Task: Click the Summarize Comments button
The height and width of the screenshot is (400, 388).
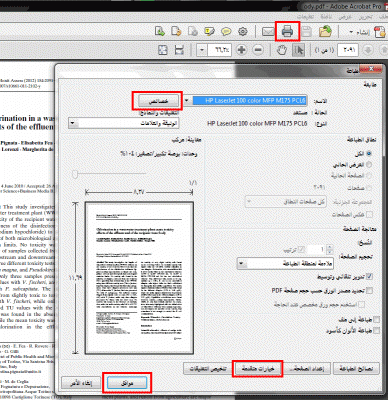Action: (x=208, y=369)
